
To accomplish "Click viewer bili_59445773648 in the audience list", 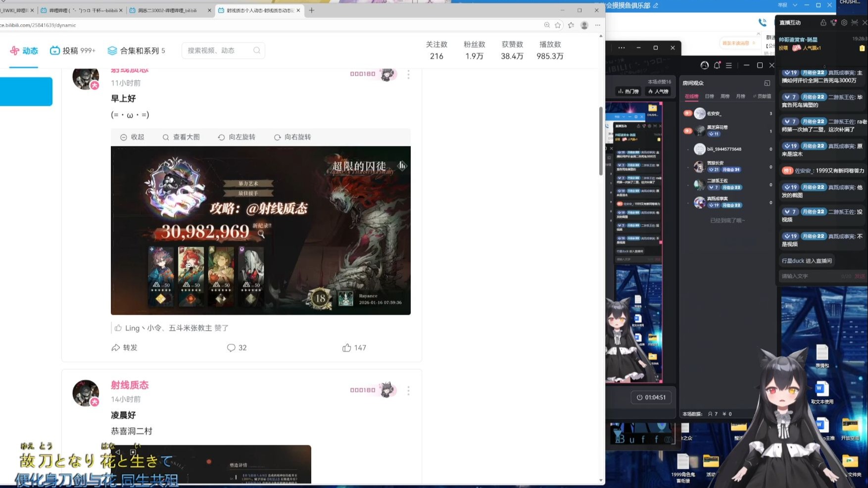I will tap(727, 149).
